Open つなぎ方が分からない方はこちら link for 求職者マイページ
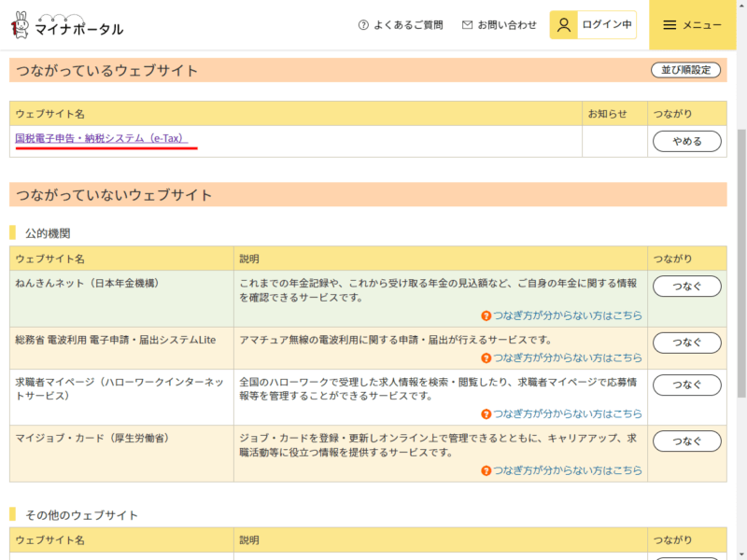747x560 pixels. (x=567, y=413)
